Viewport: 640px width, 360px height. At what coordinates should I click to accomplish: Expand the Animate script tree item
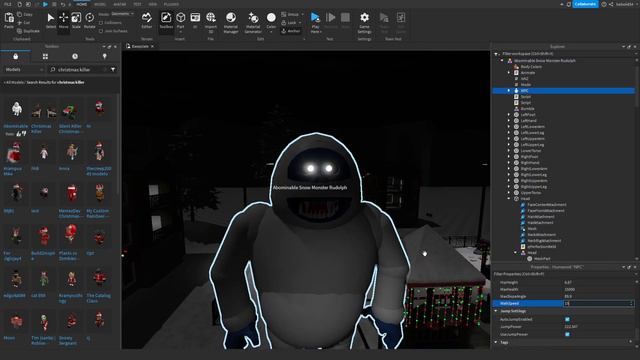(509, 73)
